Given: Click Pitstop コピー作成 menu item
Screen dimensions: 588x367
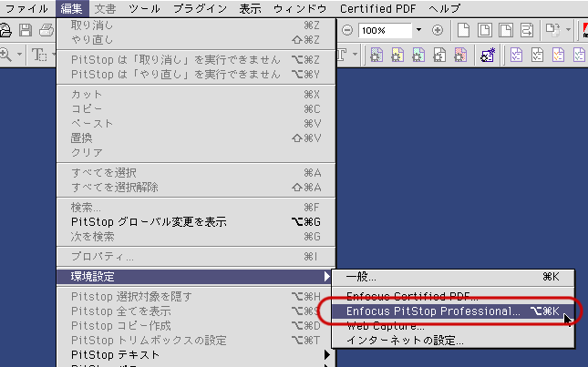Looking at the screenshot, I should [196, 326].
